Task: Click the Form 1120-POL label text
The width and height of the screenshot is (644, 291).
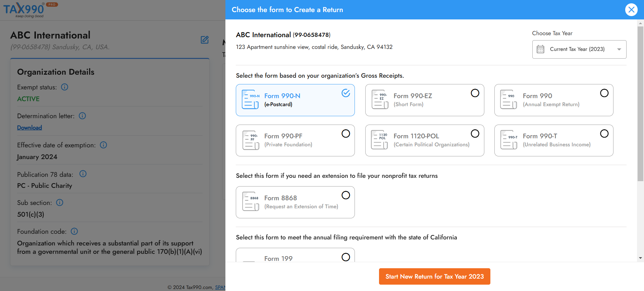Action: [x=432, y=140]
